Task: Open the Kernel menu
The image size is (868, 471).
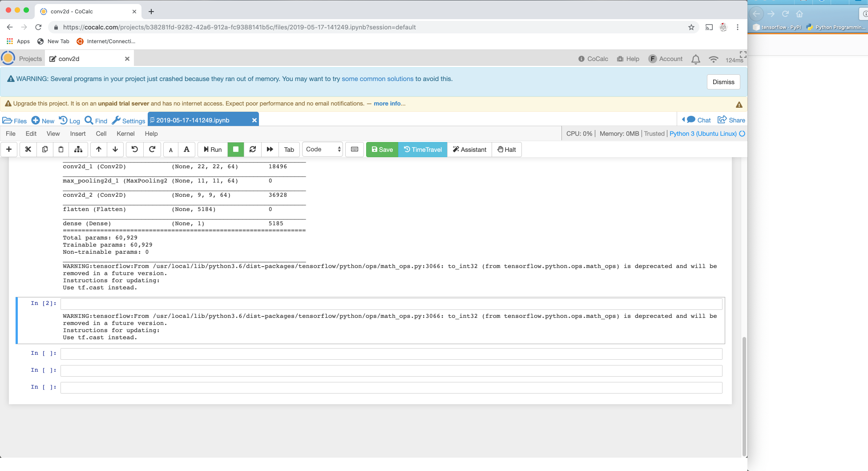Action: point(125,134)
